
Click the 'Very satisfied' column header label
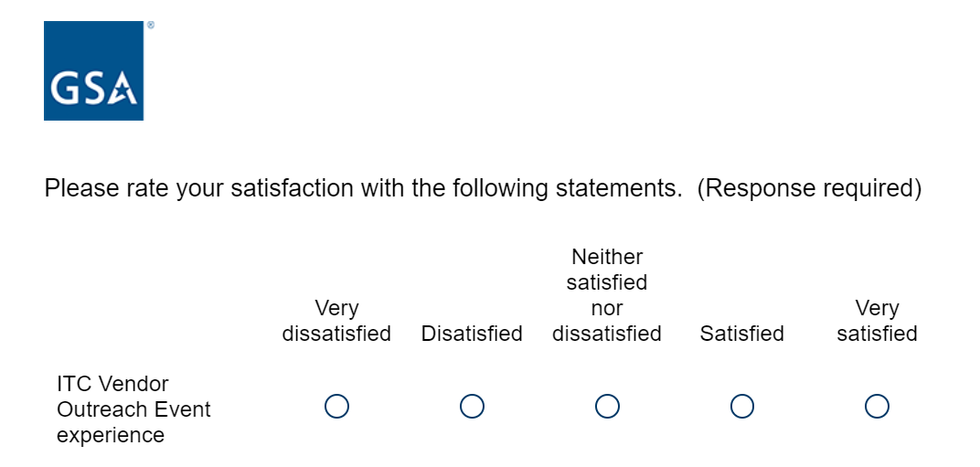pos(877,321)
